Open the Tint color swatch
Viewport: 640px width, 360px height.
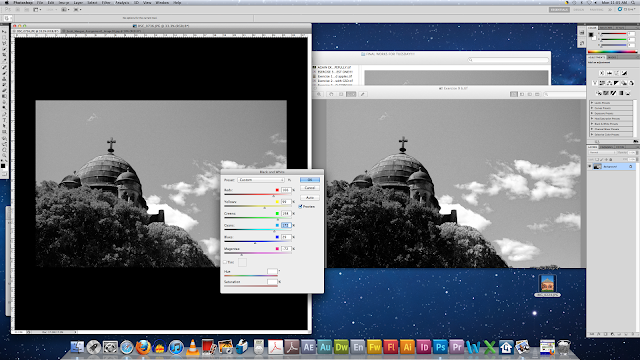(x=242, y=262)
